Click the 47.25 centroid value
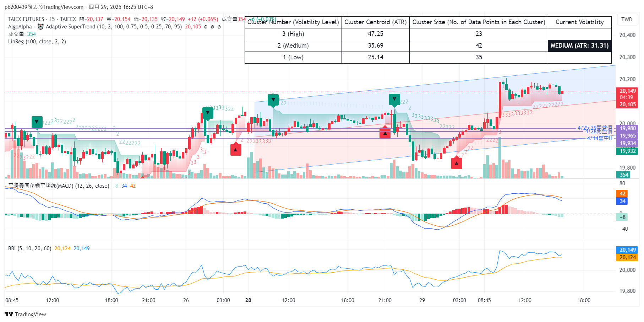This screenshot has width=644, height=322. tap(376, 34)
